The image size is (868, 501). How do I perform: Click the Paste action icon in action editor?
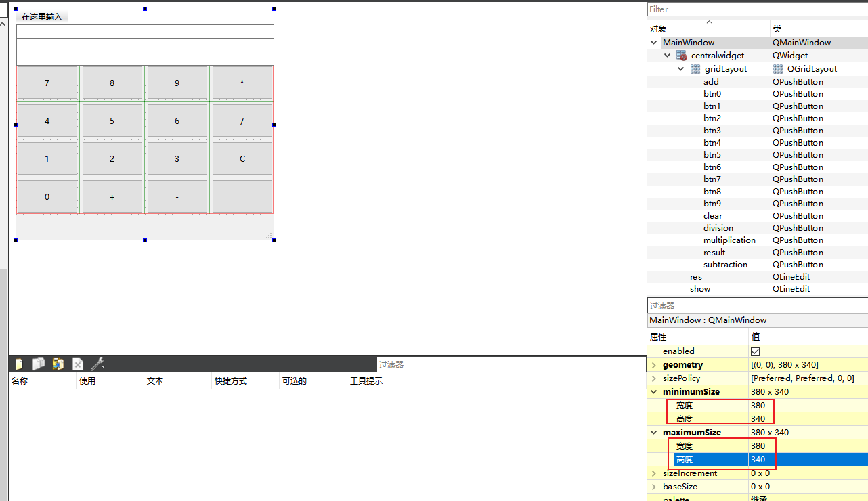(x=58, y=364)
